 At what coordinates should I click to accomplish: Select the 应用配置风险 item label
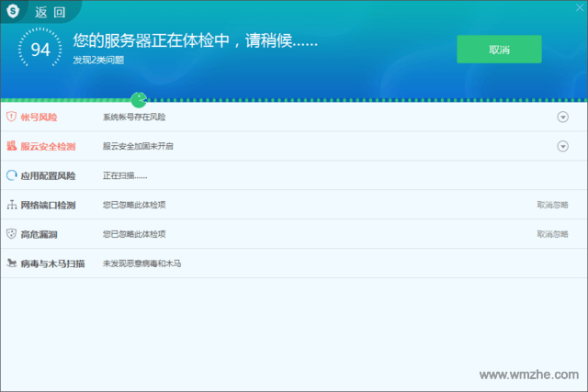tap(48, 175)
